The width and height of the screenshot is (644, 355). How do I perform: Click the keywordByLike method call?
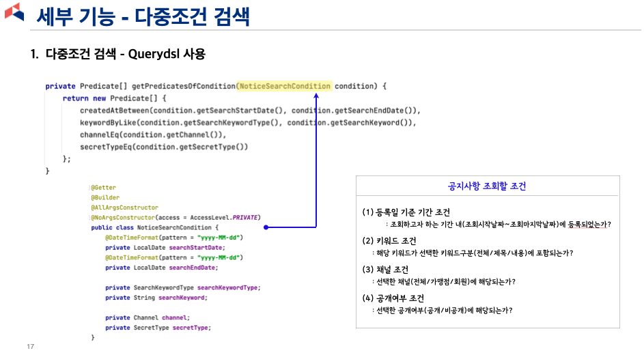point(248,123)
